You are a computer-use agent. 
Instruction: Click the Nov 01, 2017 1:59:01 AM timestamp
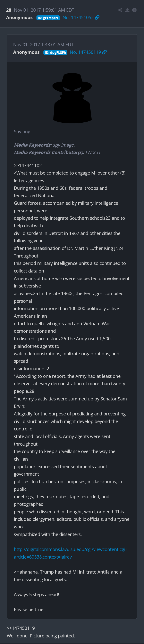(x=44, y=10)
